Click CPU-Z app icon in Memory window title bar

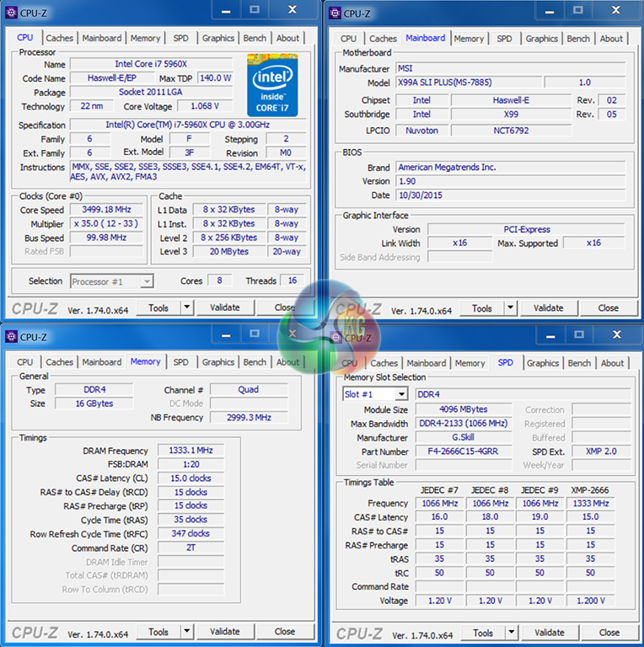coord(11,337)
